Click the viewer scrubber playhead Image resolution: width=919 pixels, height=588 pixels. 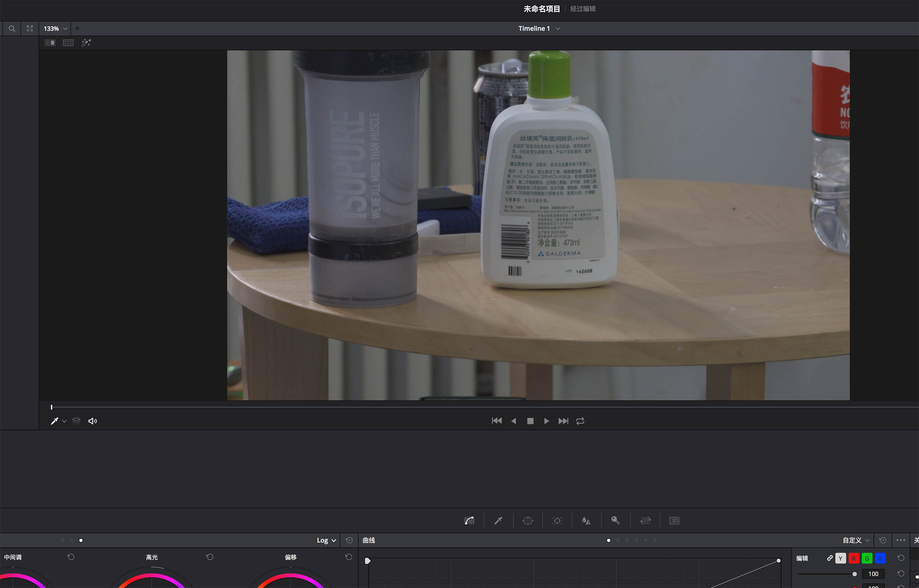tap(52, 407)
